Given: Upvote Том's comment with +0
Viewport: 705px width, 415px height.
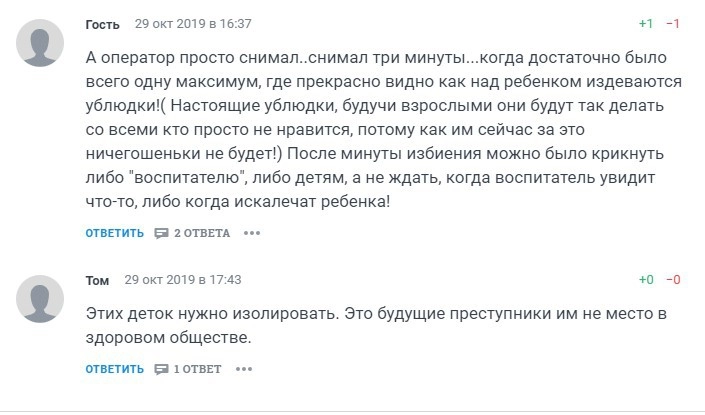Looking at the screenshot, I should click(x=646, y=279).
